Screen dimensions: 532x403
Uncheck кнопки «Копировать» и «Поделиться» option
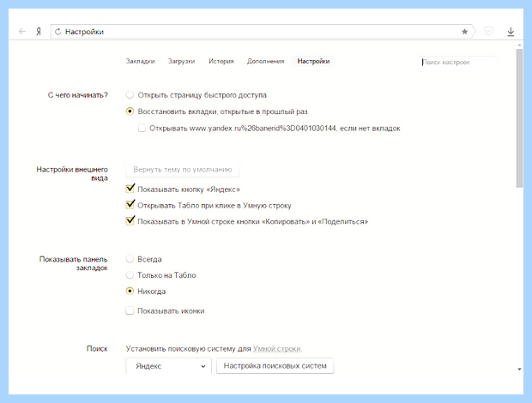click(130, 221)
